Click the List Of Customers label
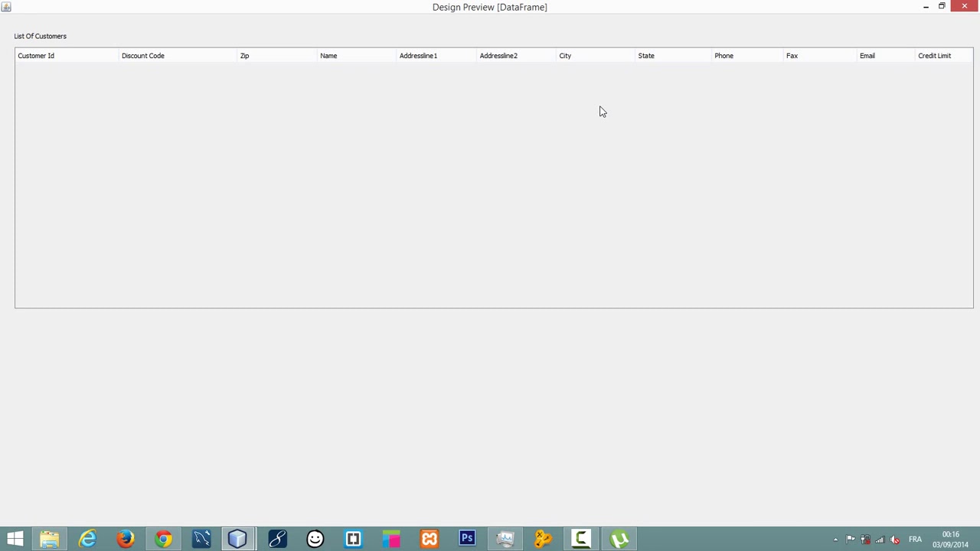The width and height of the screenshot is (980, 551). pyautogui.click(x=41, y=36)
